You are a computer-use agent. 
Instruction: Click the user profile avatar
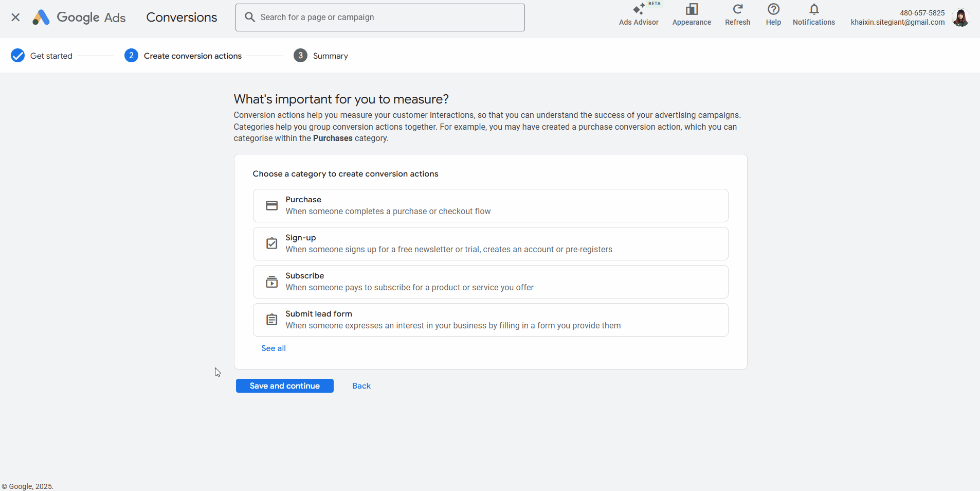pyautogui.click(x=960, y=17)
